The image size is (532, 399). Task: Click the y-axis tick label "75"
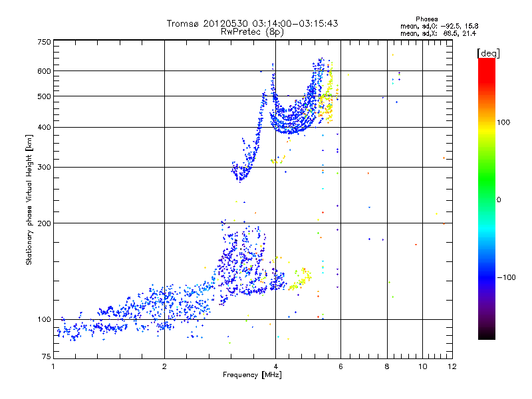pyautogui.click(x=47, y=356)
